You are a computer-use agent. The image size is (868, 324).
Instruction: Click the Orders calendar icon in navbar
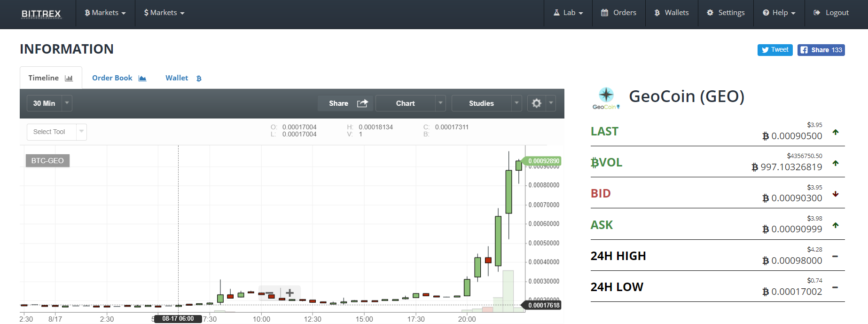coord(605,13)
